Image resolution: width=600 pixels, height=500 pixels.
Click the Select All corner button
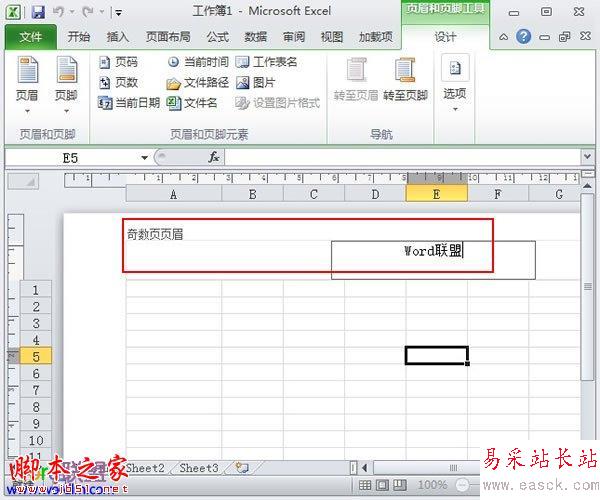coord(23,181)
